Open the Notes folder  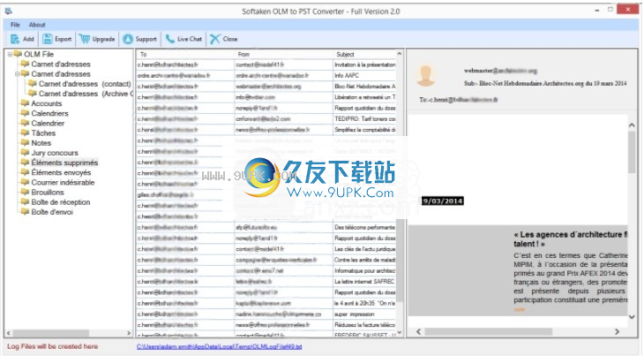(41, 143)
